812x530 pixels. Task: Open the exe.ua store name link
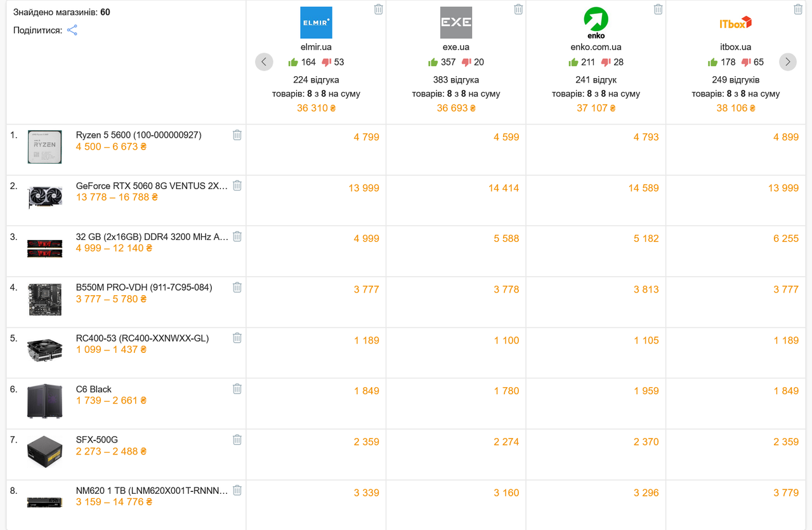(x=456, y=47)
